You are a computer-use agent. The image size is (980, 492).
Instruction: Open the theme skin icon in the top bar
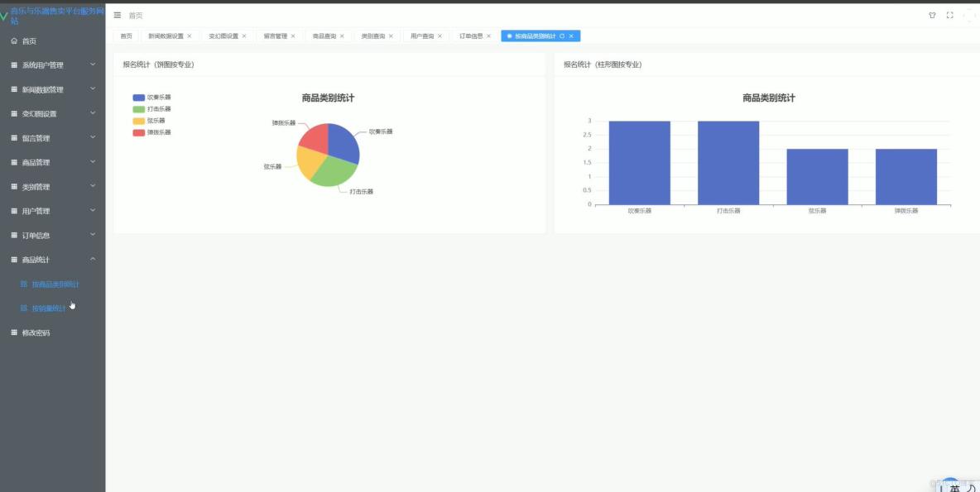pos(933,15)
